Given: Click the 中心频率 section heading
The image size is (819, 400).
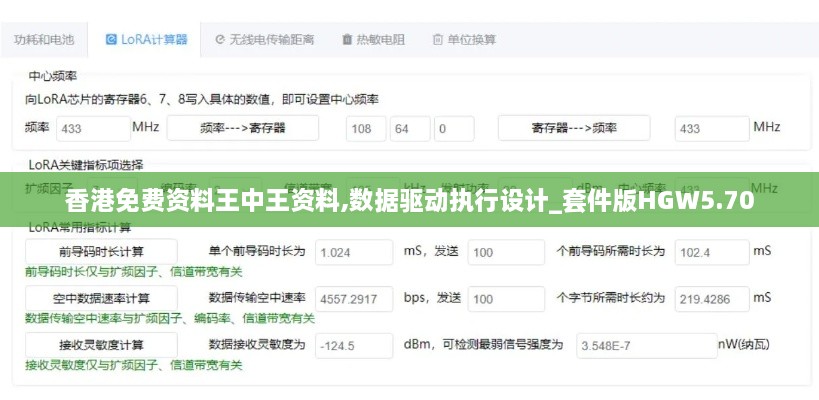Looking at the screenshot, I should point(53,77).
